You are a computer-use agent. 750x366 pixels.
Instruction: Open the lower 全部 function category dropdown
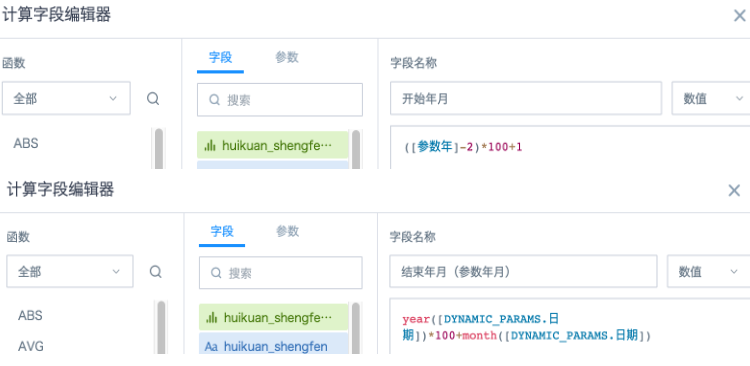[x=70, y=271]
